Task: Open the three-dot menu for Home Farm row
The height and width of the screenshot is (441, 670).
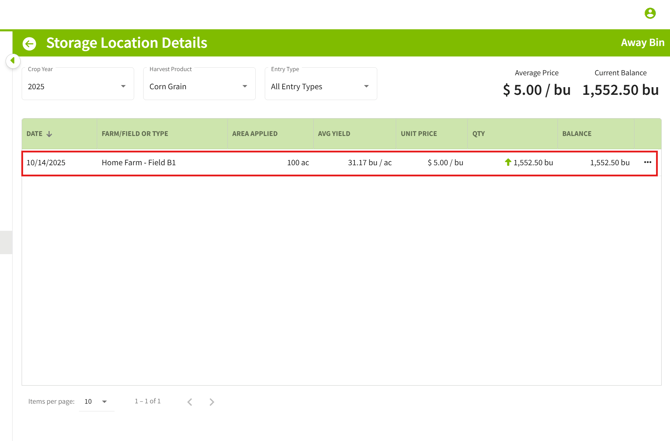Action: (x=647, y=162)
